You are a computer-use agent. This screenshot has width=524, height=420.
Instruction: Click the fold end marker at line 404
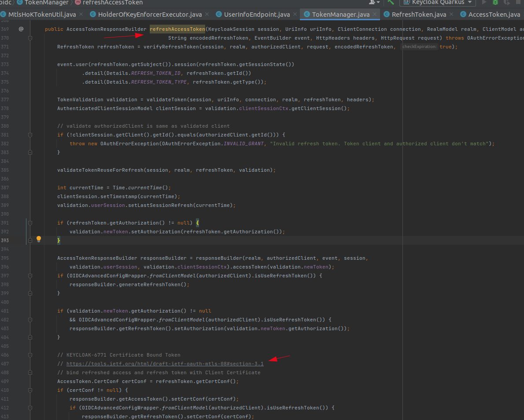tap(30, 338)
